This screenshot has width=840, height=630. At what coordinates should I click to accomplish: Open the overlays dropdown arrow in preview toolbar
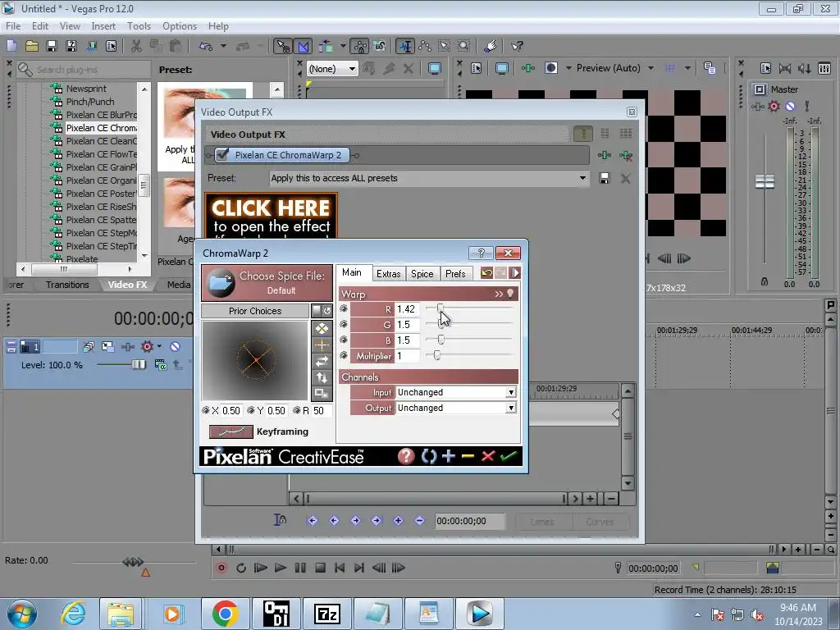[687, 68]
